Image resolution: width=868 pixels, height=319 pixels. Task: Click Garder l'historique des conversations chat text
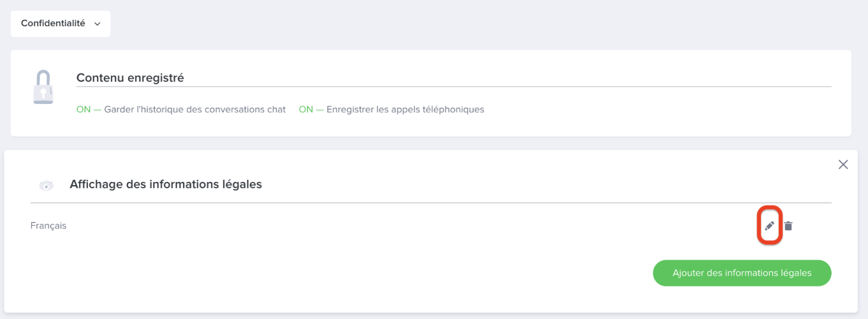(x=195, y=110)
